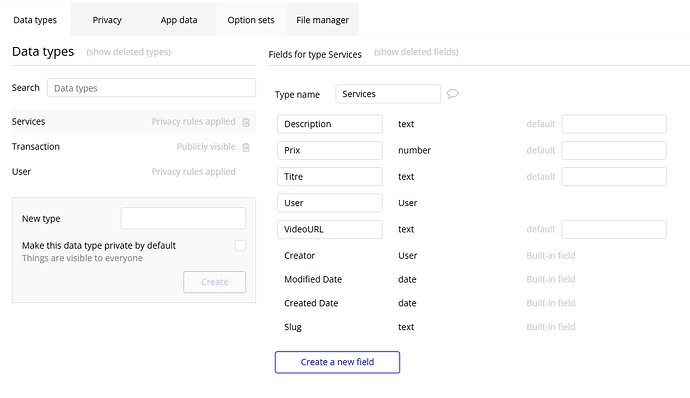
Task: Show deleted types link
Action: click(128, 52)
